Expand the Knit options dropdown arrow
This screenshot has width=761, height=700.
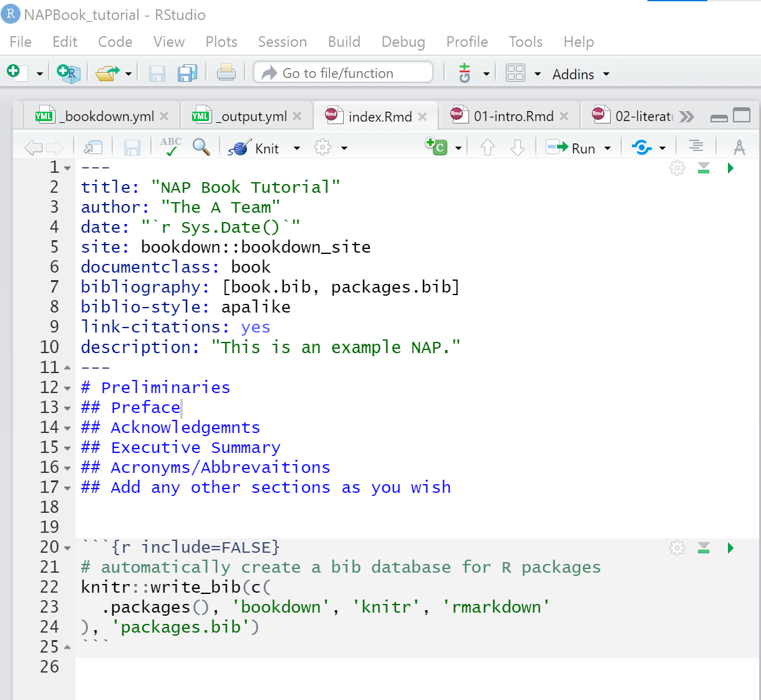[297, 148]
